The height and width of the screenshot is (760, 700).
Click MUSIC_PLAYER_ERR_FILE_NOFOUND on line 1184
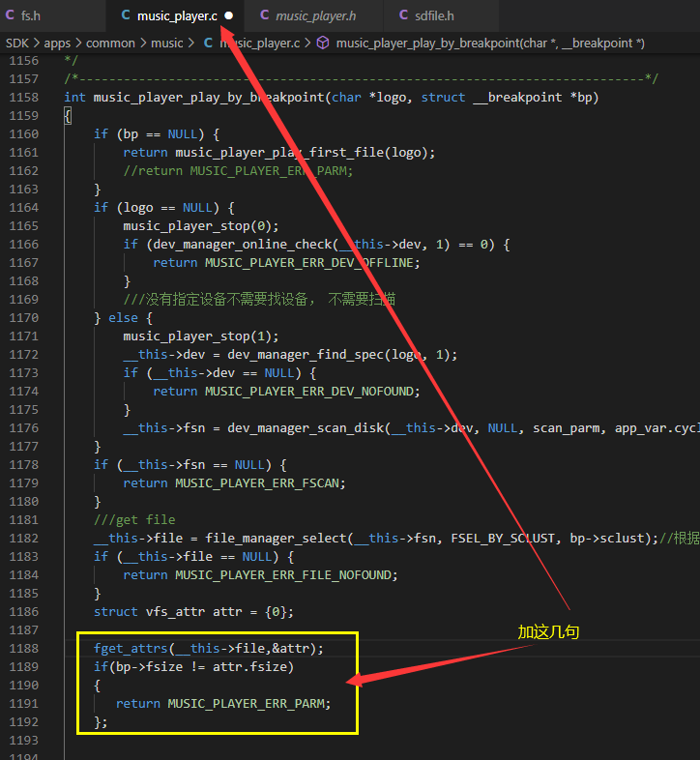tap(283, 575)
